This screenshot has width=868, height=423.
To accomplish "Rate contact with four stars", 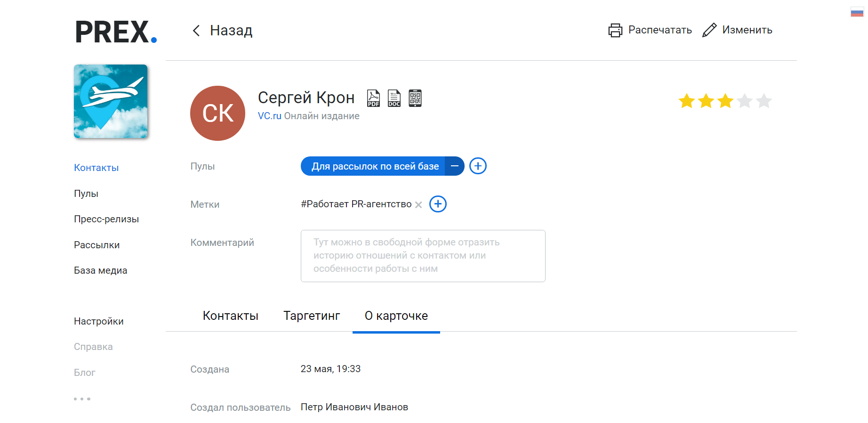I will pos(745,101).
